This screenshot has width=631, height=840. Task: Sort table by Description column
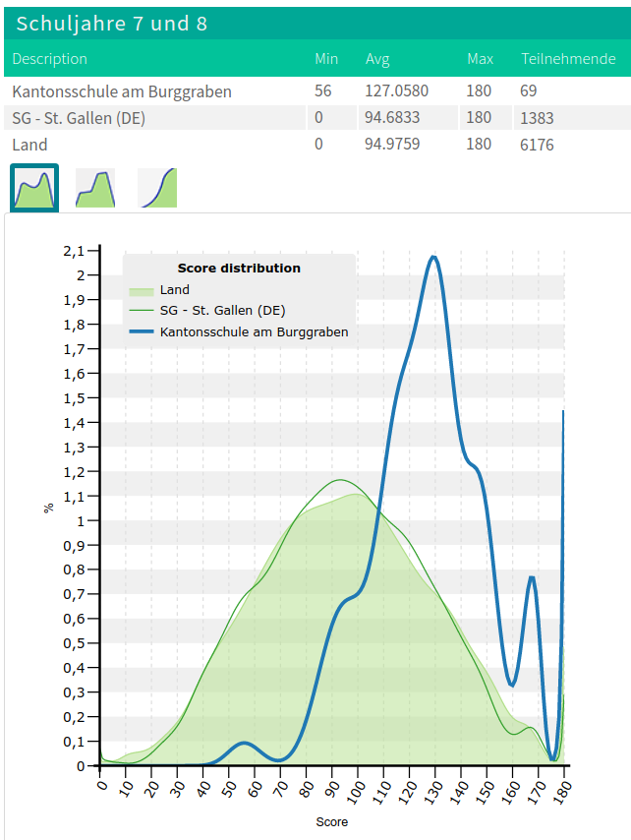click(x=49, y=59)
